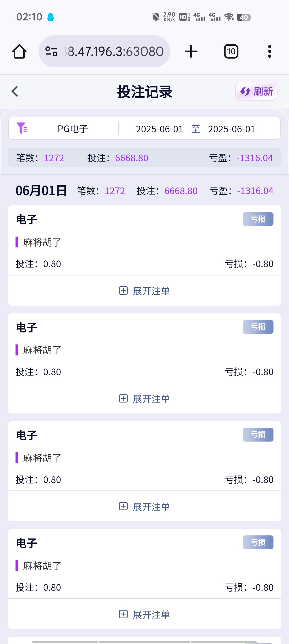Tap the browser home icon
This screenshot has height=644, width=289.
point(19,51)
